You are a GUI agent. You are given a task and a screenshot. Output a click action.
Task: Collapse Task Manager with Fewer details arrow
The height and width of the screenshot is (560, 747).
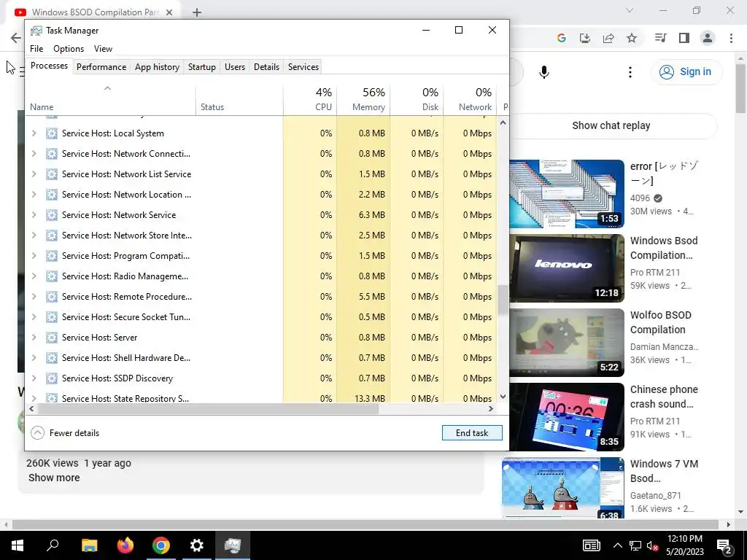click(x=38, y=433)
